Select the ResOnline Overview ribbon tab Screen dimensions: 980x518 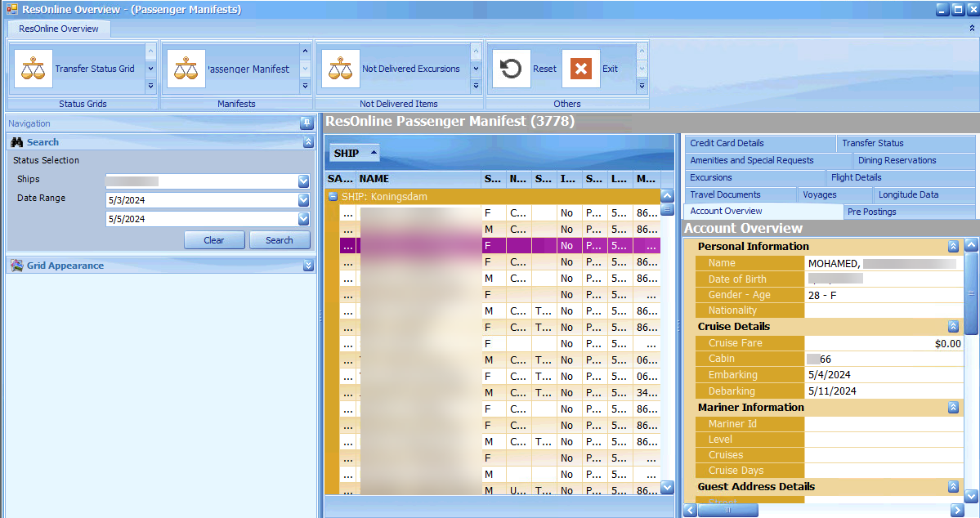pyautogui.click(x=59, y=29)
